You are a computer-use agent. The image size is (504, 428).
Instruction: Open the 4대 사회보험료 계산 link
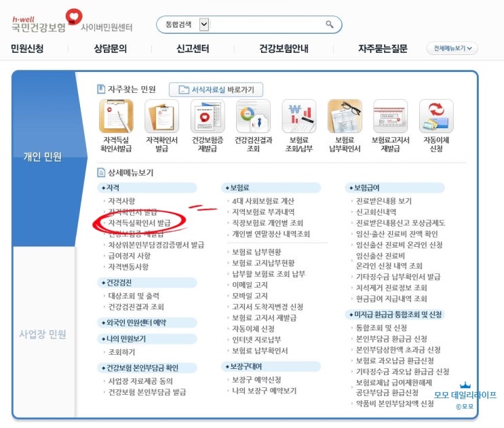click(x=263, y=201)
